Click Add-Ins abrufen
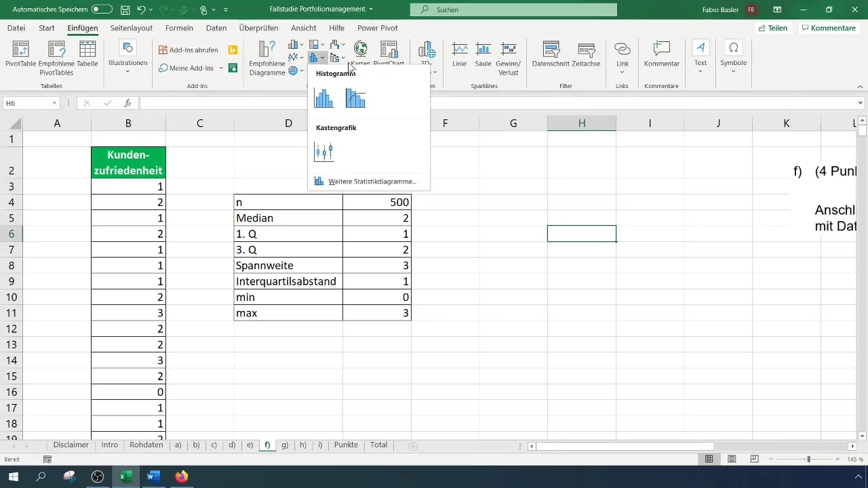Viewport: 868px width, 488px height. tap(189, 50)
